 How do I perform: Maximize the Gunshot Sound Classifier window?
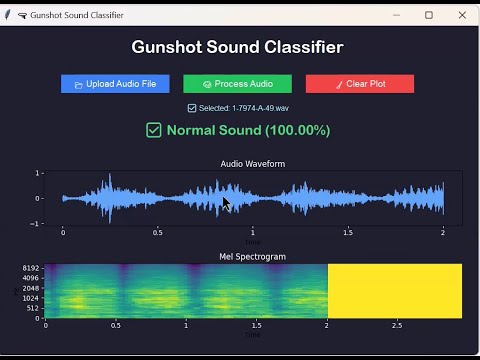tap(429, 15)
